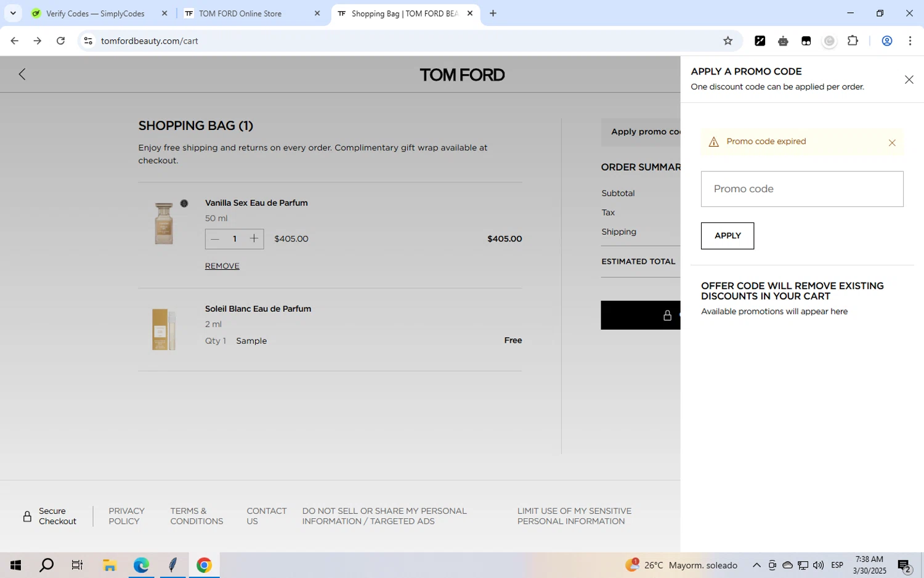
Task: Dismiss the Promo code expired alert
Action: (x=892, y=143)
